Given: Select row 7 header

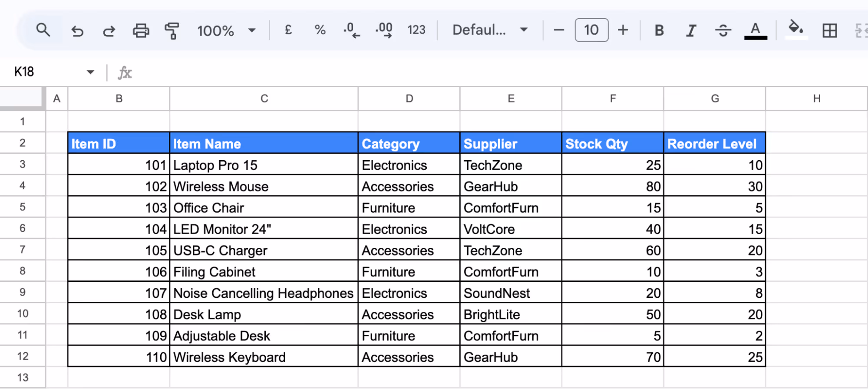Looking at the screenshot, I should coord(23,250).
